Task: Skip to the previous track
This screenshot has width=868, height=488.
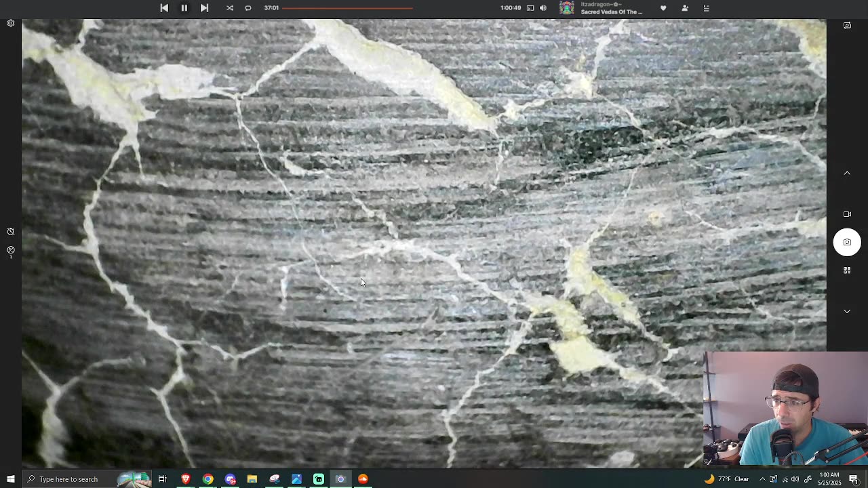Action: coord(164,8)
